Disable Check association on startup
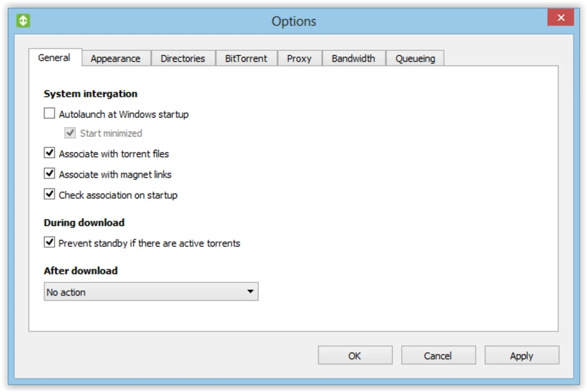 coord(49,194)
